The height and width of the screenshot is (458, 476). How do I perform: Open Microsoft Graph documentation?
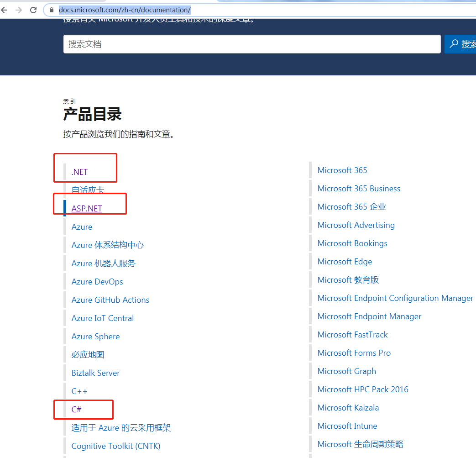[x=346, y=371]
